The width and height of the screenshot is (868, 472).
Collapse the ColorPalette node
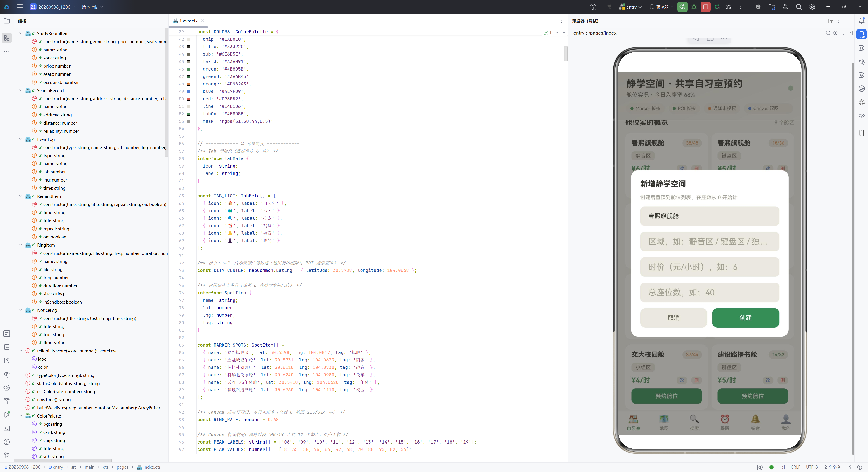pyautogui.click(x=21, y=416)
